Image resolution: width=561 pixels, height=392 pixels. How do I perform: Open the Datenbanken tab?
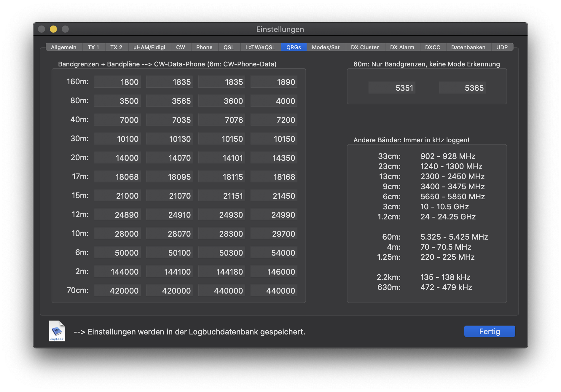click(468, 47)
